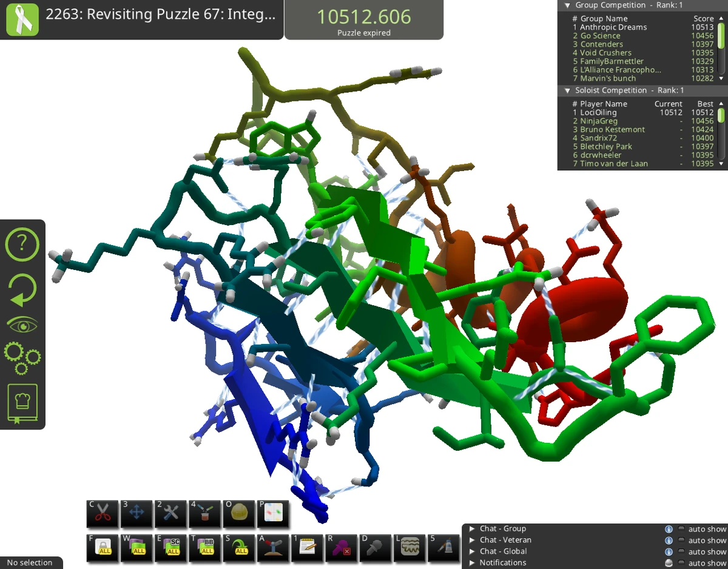
Task: Expand the Chat - Veteran panel
Action: pyautogui.click(x=473, y=540)
